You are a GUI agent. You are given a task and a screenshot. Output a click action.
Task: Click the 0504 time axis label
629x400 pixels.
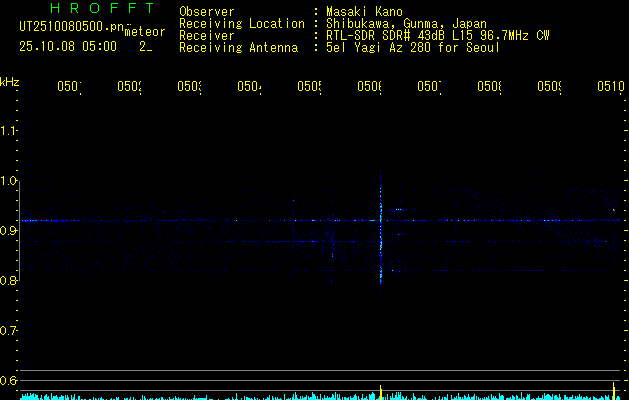tap(249, 86)
